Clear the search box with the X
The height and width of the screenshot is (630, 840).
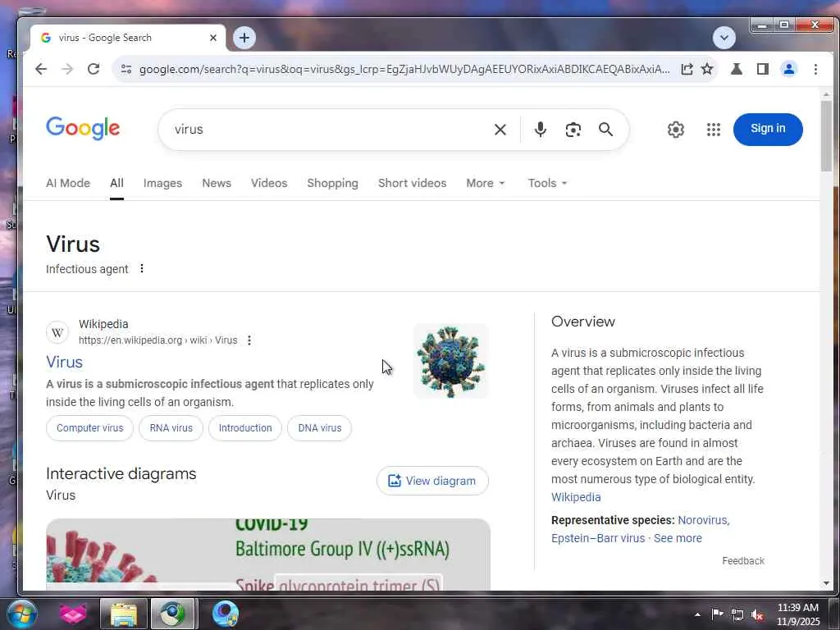[x=500, y=130]
